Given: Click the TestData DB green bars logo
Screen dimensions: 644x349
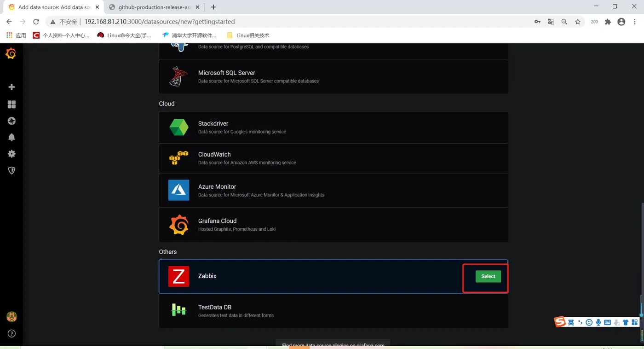Looking at the screenshot, I should click(x=178, y=310).
